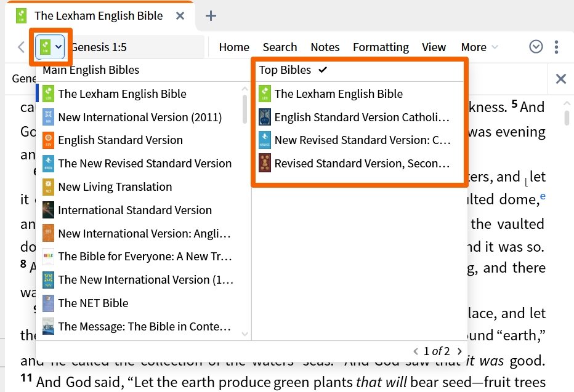Click the Bible for Everyone cover icon

pos(48,257)
